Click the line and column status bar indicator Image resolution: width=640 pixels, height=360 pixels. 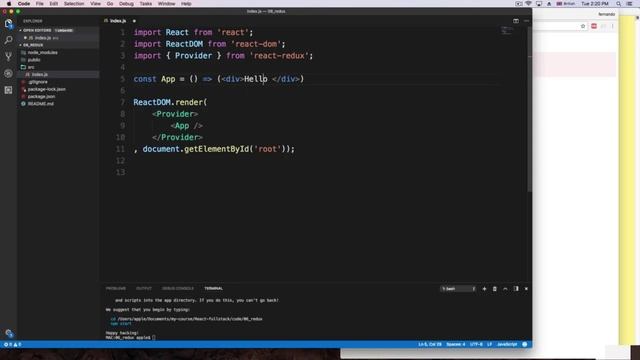tap(430, 344)
